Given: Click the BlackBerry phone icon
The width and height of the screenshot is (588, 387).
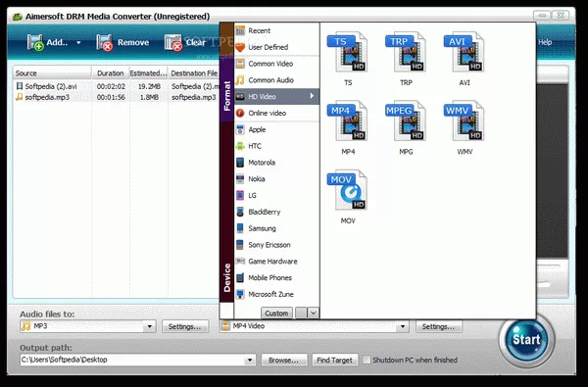Looking at the screenshot, I should tap(240, 212).
